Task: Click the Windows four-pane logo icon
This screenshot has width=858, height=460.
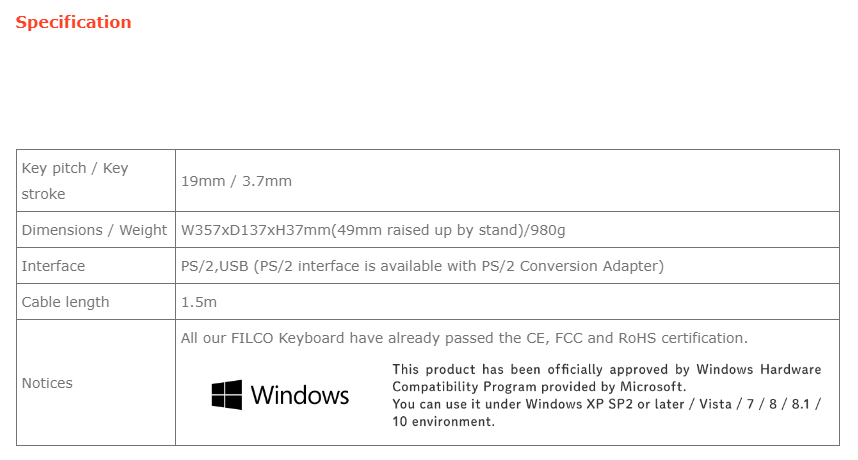Action: (227, 394)
